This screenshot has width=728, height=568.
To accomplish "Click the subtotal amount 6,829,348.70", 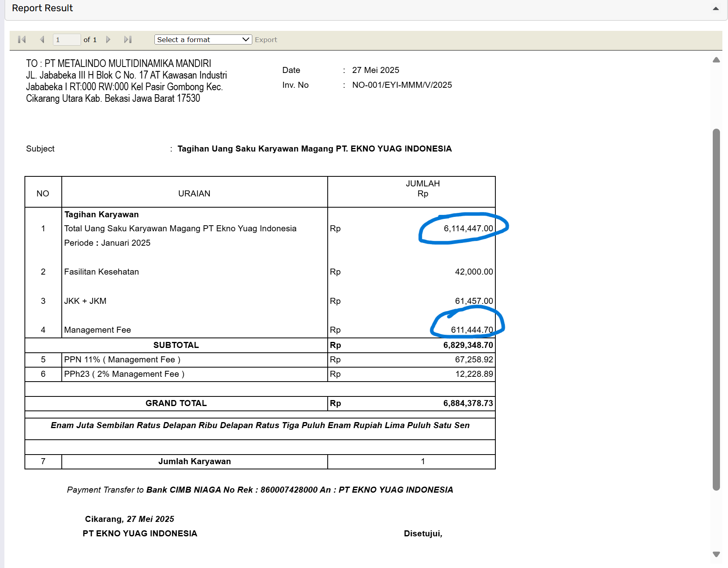I will pos(468,345).
